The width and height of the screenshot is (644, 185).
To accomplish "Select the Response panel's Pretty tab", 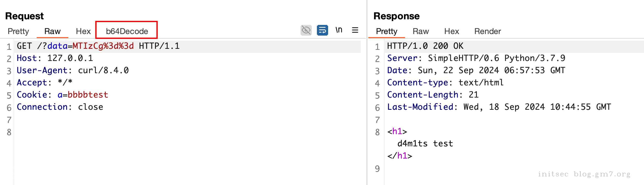I will [x=386, y=31].
